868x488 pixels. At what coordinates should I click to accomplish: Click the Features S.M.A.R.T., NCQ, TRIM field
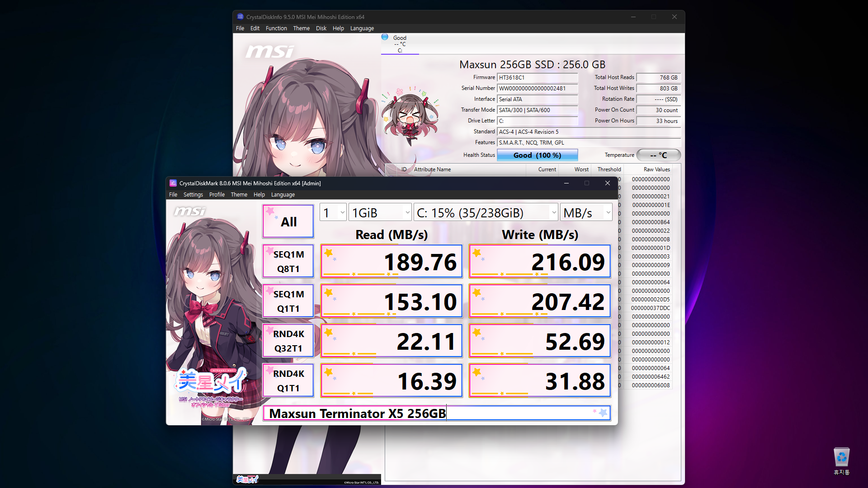(589, 142)
